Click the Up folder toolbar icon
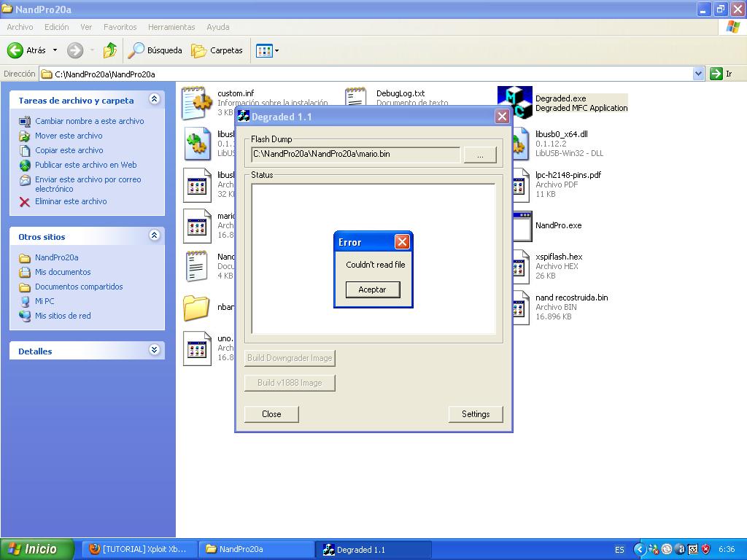Screen dimensions: 747x560 tap(110, 50)
